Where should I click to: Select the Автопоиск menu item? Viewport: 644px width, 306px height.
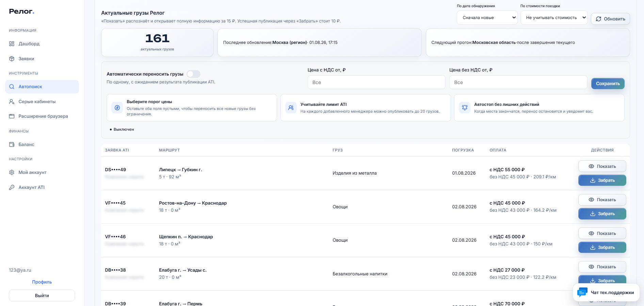(x=42, y=87)
